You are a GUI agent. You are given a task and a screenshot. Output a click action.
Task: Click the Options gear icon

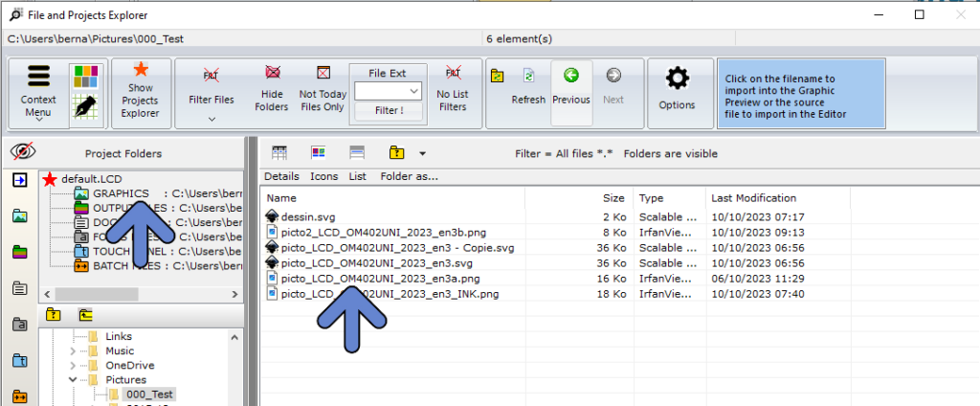[677, 79]
